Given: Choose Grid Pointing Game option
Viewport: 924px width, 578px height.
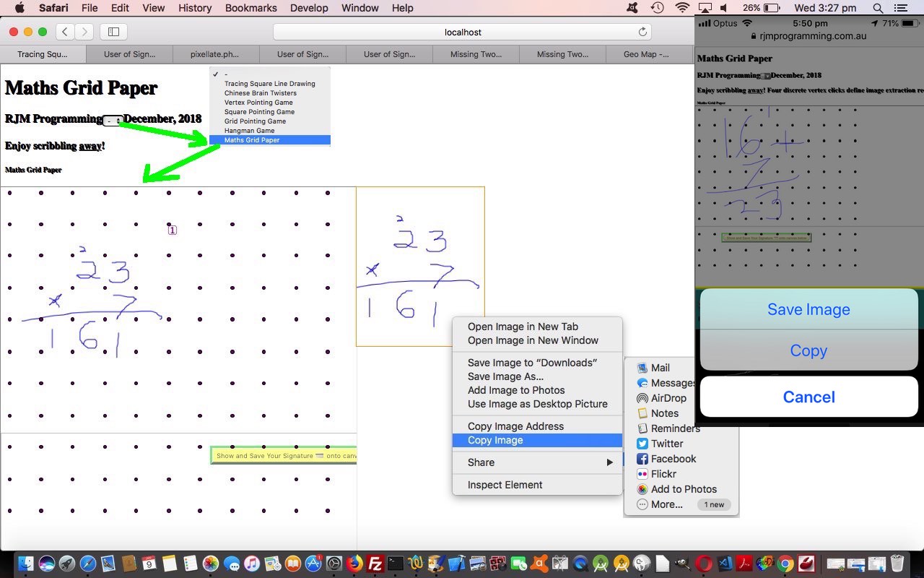Looking at the screenshot, I should pyautogui.click(x=269, y=121).
